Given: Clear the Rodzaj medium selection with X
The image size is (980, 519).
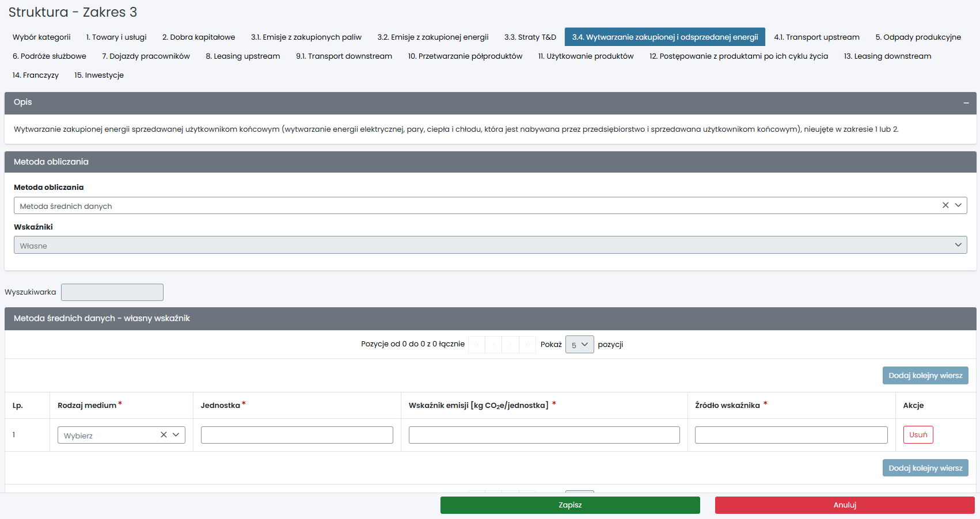Looking at the screenshot, I should (164, 435).
